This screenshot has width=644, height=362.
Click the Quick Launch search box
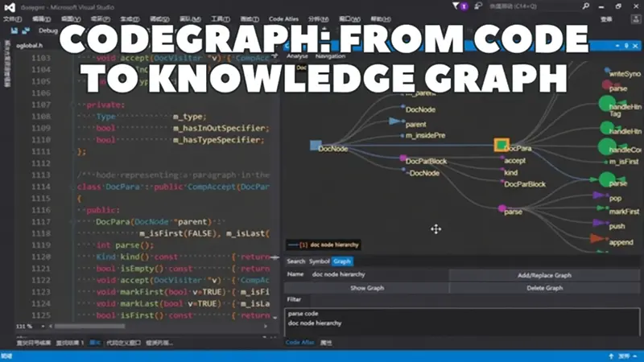pos(533,6)
